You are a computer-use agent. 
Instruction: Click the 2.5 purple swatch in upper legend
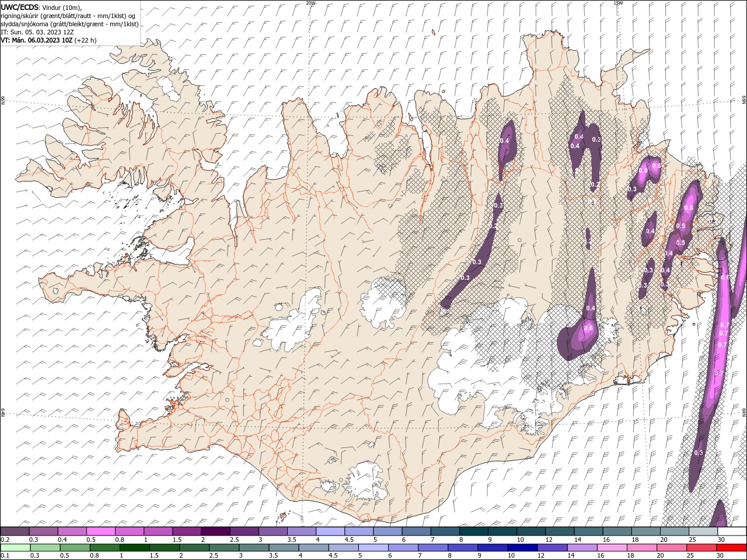pyautogui.click(x=244, y=531)
